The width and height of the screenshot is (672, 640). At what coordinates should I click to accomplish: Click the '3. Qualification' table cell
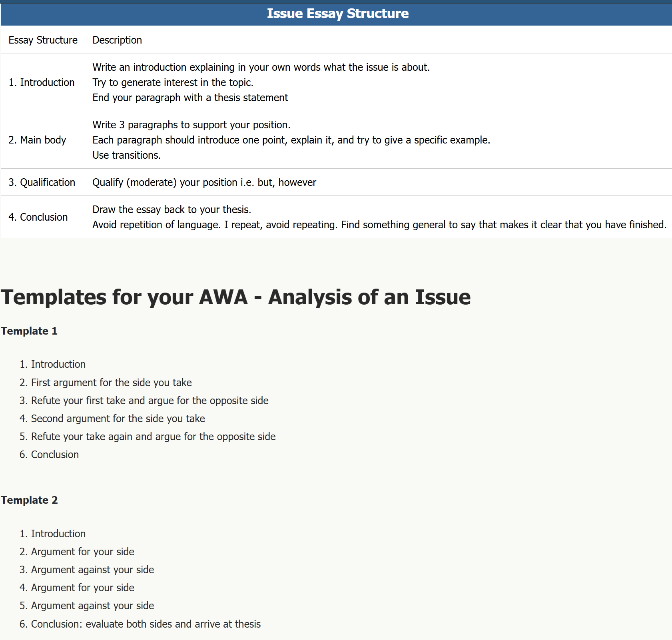[x=43, y=182]
